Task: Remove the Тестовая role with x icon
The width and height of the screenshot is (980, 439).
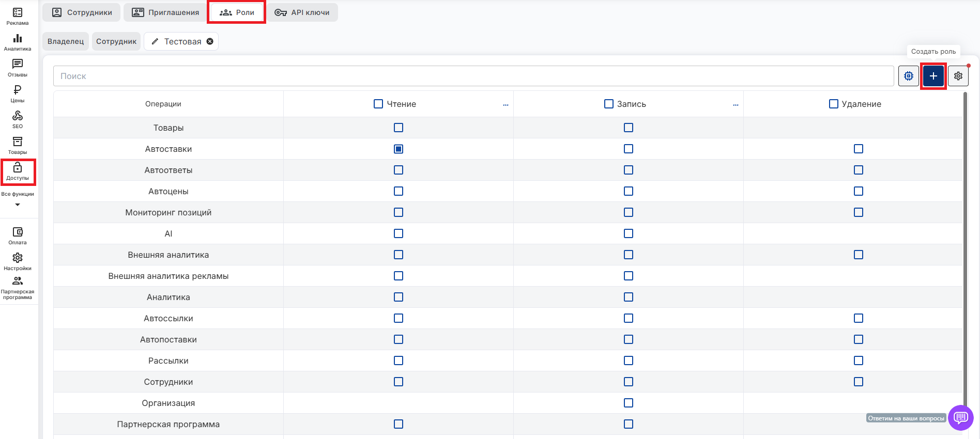Action: point(210,41)
